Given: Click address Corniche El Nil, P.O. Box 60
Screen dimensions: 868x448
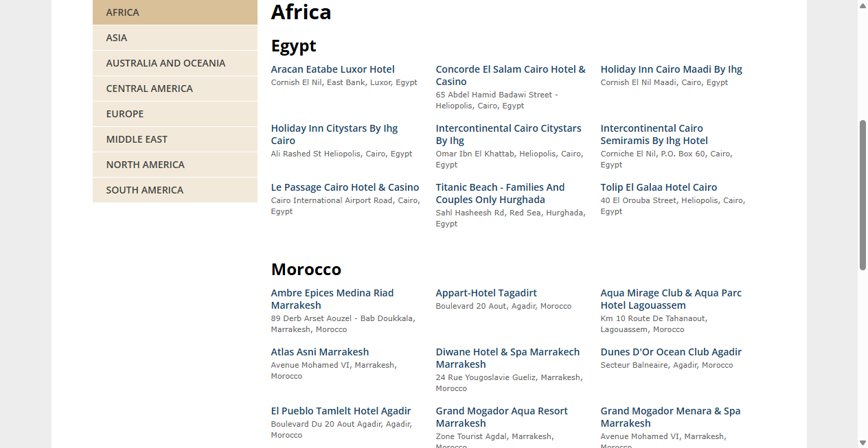Looking at the screenshot, I should [666, 159].
